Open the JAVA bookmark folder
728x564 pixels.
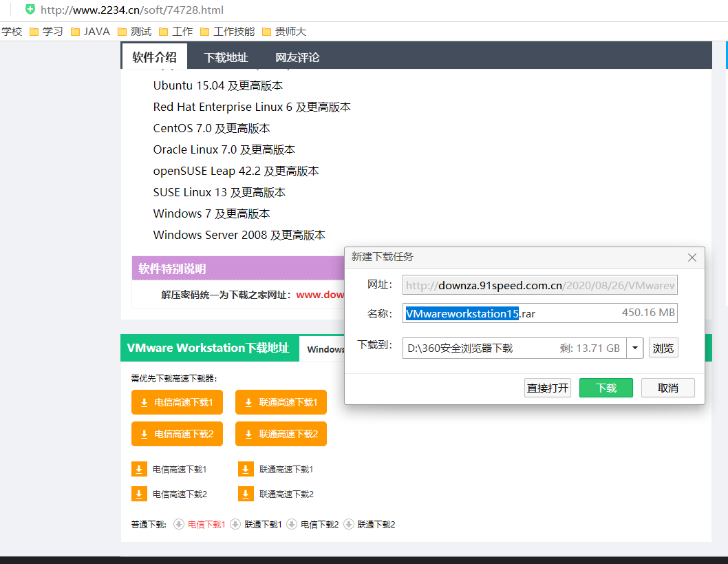(90, 32)
